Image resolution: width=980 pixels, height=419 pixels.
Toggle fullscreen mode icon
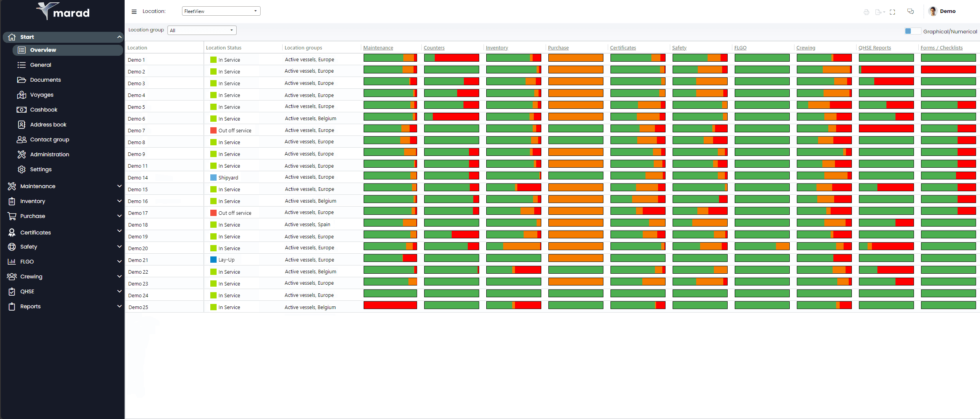pyautogui.click(x=892, y=12)
